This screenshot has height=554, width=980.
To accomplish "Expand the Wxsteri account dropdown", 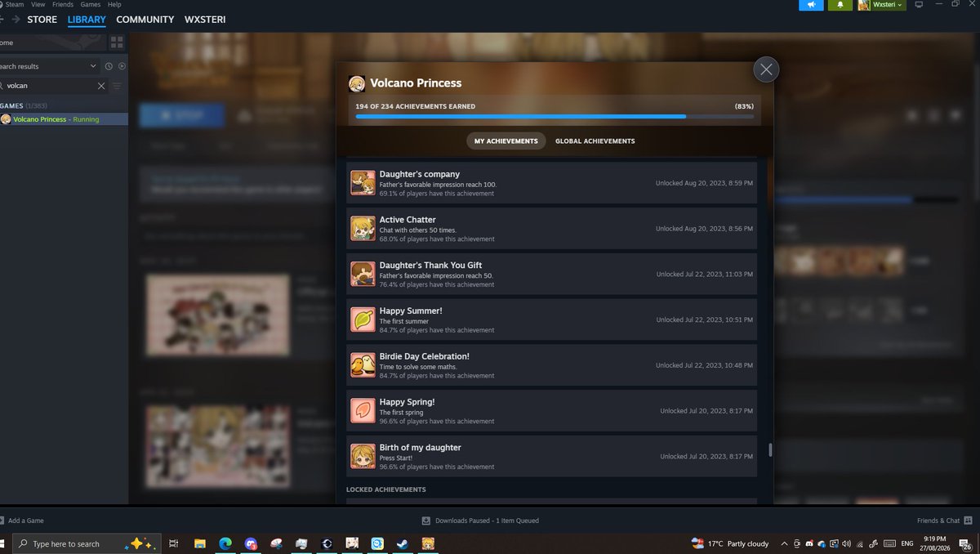I will [881, 5].
